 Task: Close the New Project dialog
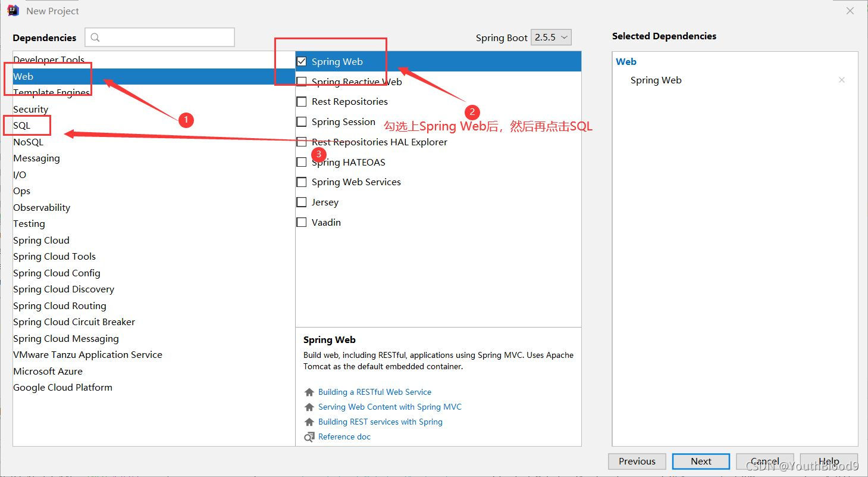point(850,11)
